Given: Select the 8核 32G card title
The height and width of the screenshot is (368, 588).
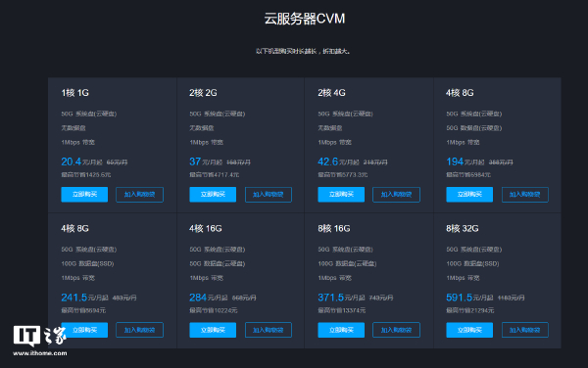Looking at the screenshot, I should coord(462,228).
